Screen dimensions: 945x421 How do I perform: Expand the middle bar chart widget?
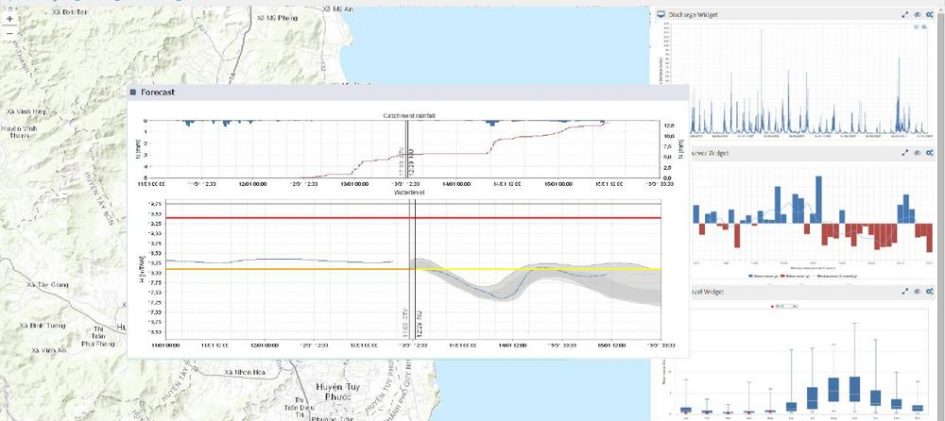click(x=904, y=153)
